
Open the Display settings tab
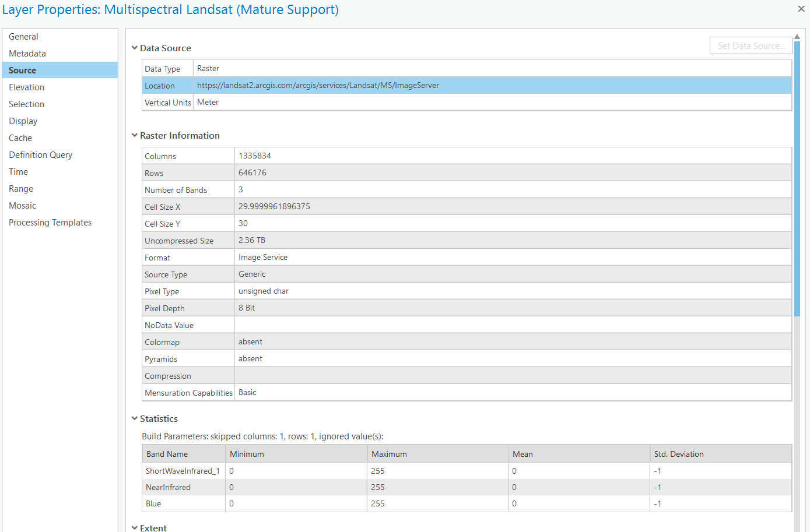click(23, 121)
